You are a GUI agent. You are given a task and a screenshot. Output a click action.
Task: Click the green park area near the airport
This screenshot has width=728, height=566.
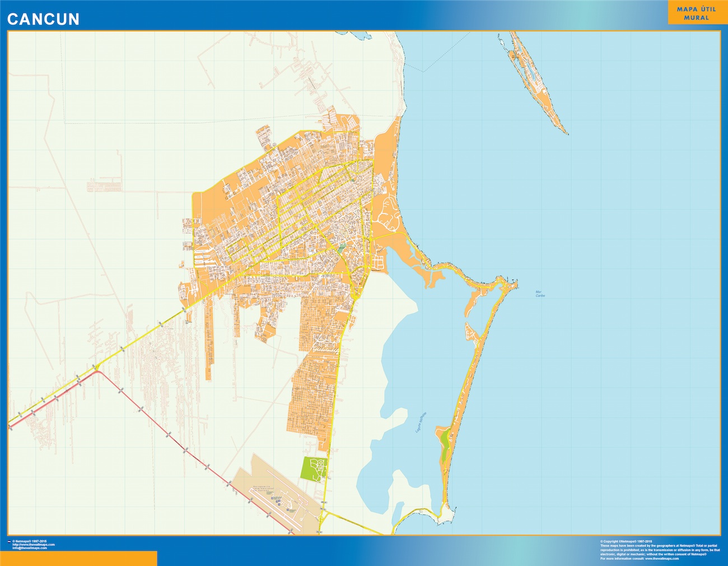(x=315, y=467)
